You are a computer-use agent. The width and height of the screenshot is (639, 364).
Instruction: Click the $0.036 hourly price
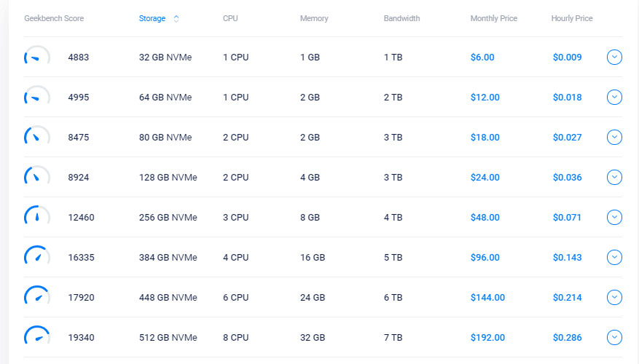tap(567, 178)
